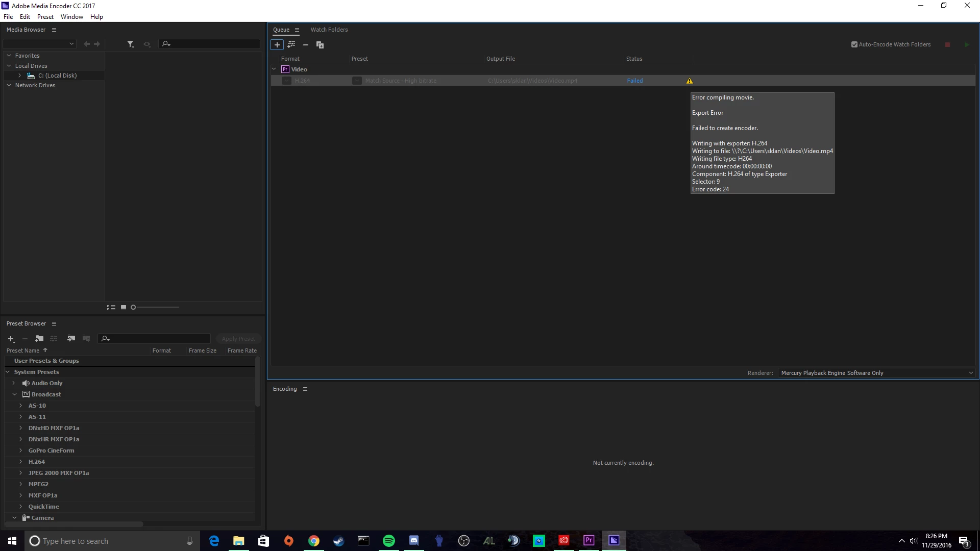This screenshot has width=980, height=551.
Task: Click the Remove minus icon in Queue toolbar
Action: [x=306, y=45]
